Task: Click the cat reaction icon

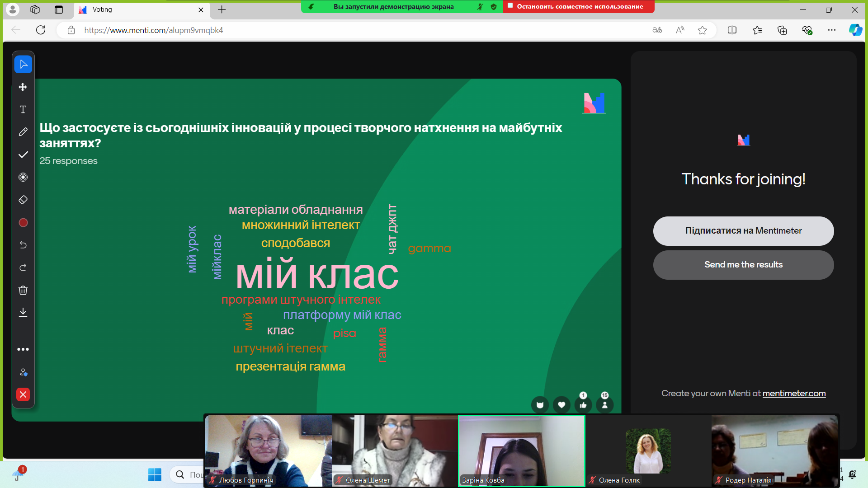Action: point(540,405)
